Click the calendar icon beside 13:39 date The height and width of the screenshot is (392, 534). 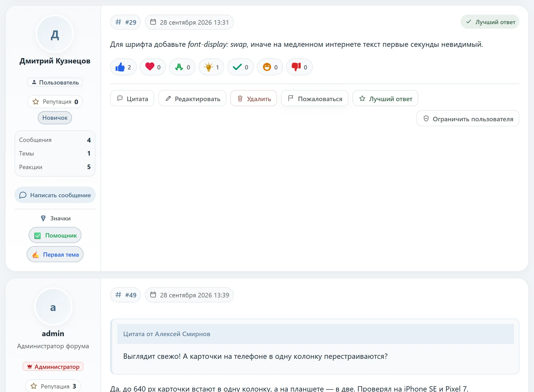coord(153,295)
